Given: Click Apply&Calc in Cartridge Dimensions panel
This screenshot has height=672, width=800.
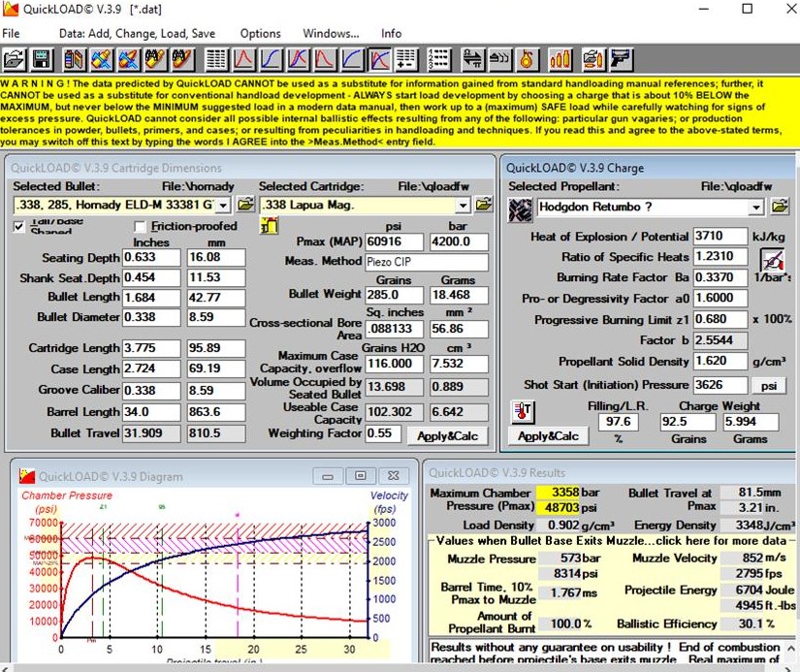Looking at the screenshot, I should click(x=447, y=436).
